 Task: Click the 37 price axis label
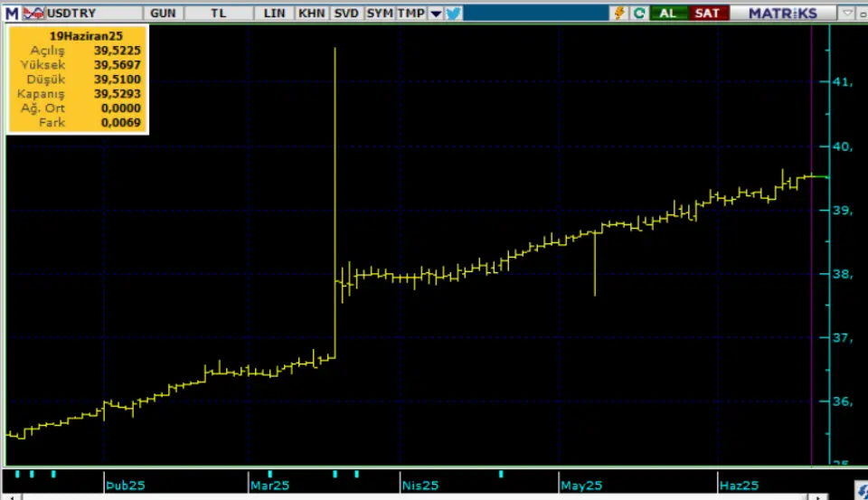point(843,338)
